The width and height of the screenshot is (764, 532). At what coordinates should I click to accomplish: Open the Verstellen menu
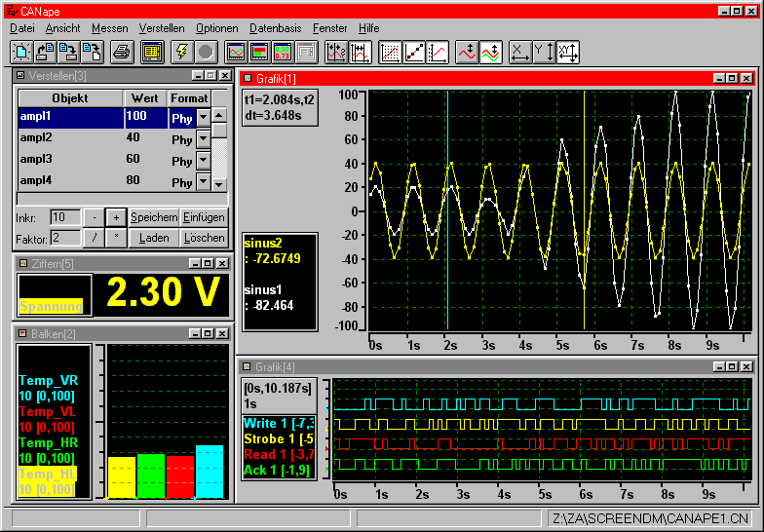coord(162,28)
